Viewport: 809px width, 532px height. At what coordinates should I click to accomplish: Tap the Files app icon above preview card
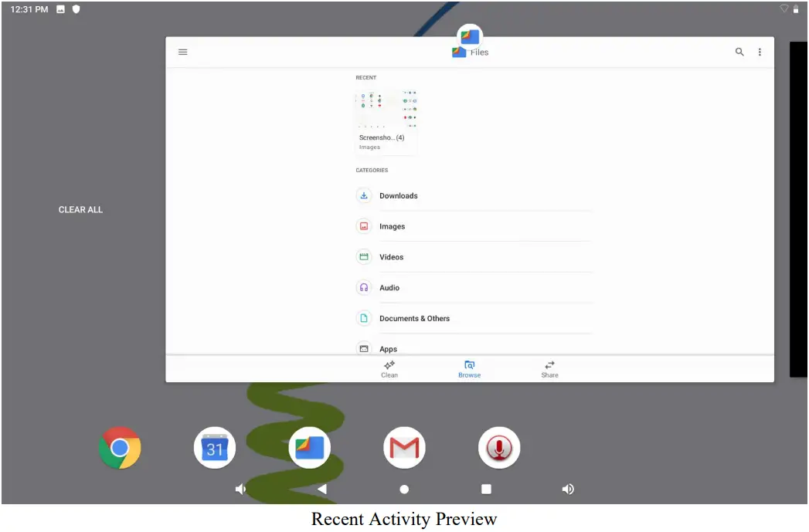pyautogui.click(x=470, y=36)
